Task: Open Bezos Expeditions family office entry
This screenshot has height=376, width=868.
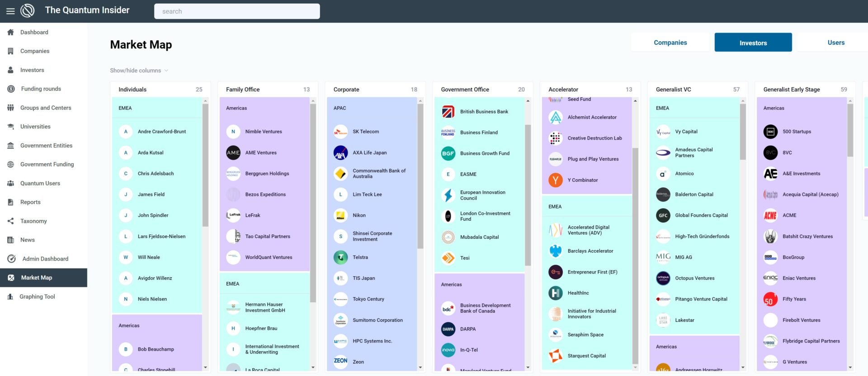Action: coord(264,195)
